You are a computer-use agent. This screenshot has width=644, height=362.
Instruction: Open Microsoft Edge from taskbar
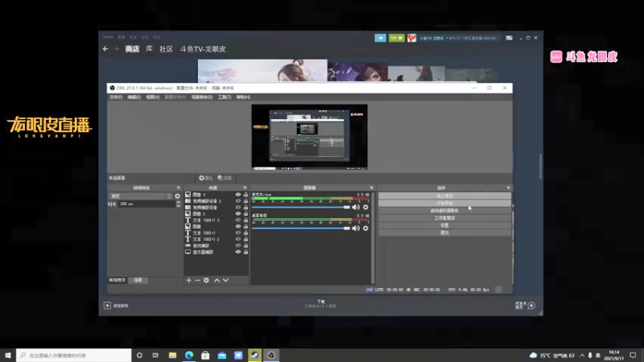pyautogui.click(x=189, y=355)
